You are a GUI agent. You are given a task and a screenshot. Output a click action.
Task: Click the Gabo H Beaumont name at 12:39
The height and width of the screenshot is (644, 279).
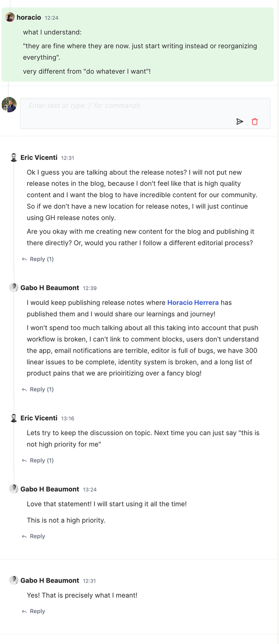click(50, 288)
